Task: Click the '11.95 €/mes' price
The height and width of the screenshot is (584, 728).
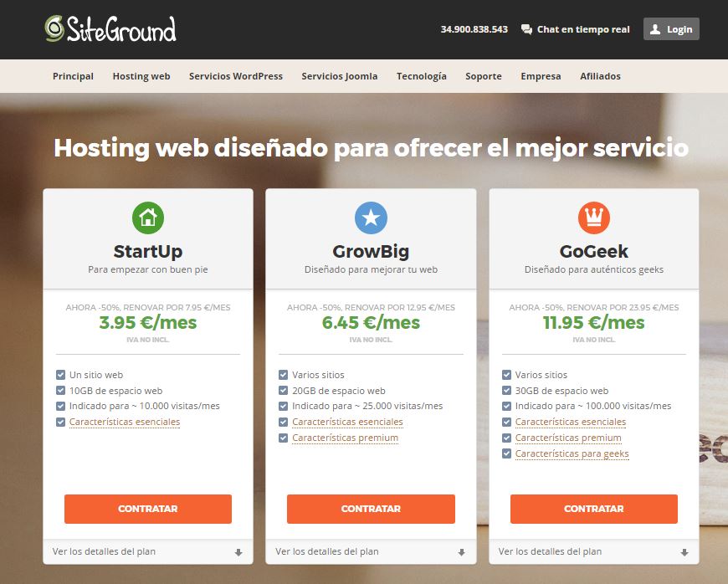Action: [594, 323]
